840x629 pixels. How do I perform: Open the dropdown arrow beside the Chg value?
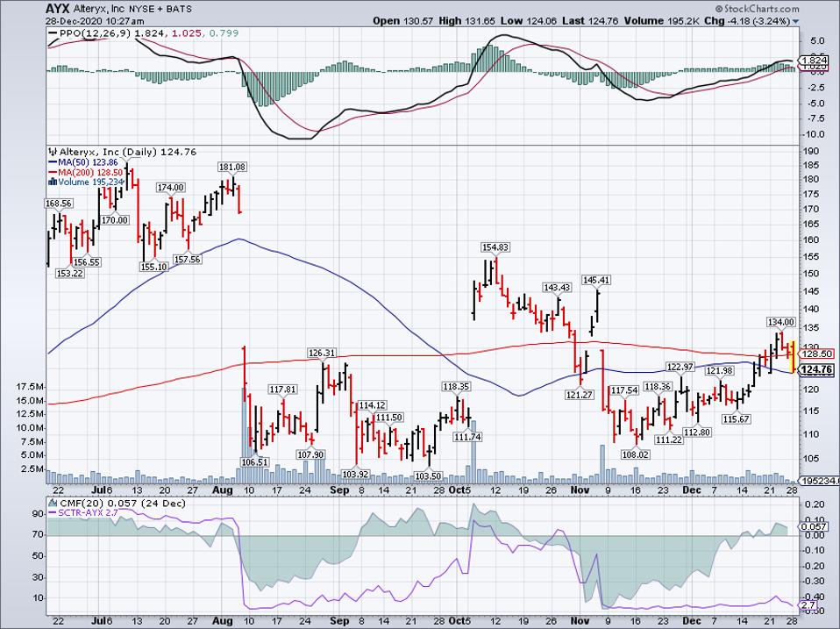coord(795,21)
